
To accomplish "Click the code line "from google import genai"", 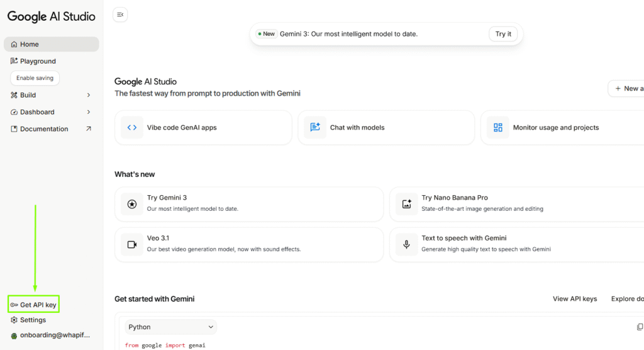I will pyautogui.click(x=165, y=346).
